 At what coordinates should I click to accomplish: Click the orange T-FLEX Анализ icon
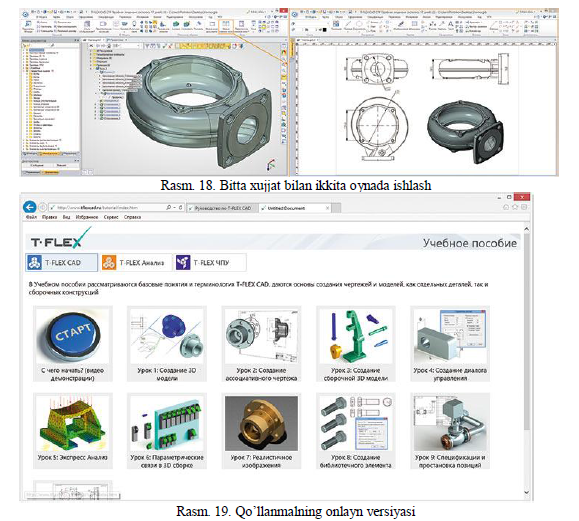tap(109, 263)
